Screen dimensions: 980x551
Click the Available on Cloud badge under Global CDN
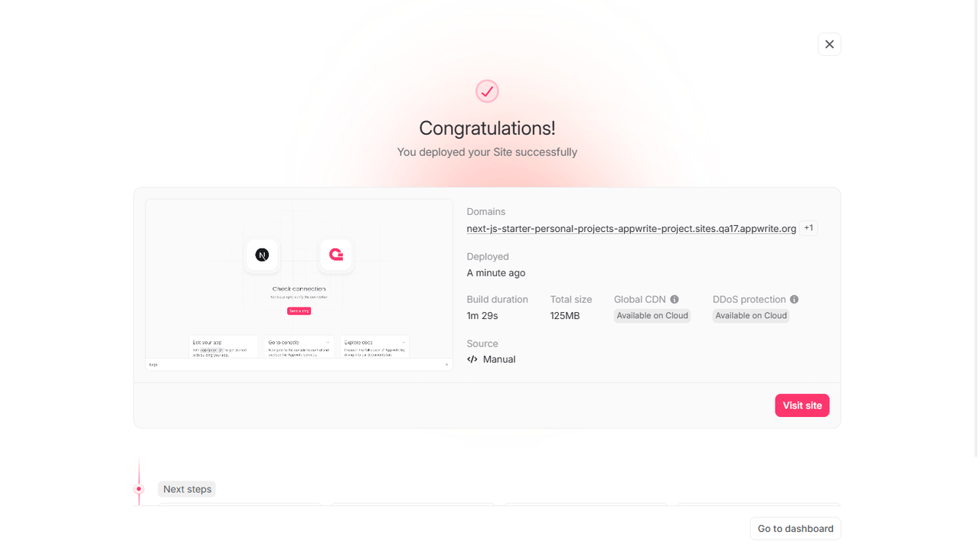652,315
